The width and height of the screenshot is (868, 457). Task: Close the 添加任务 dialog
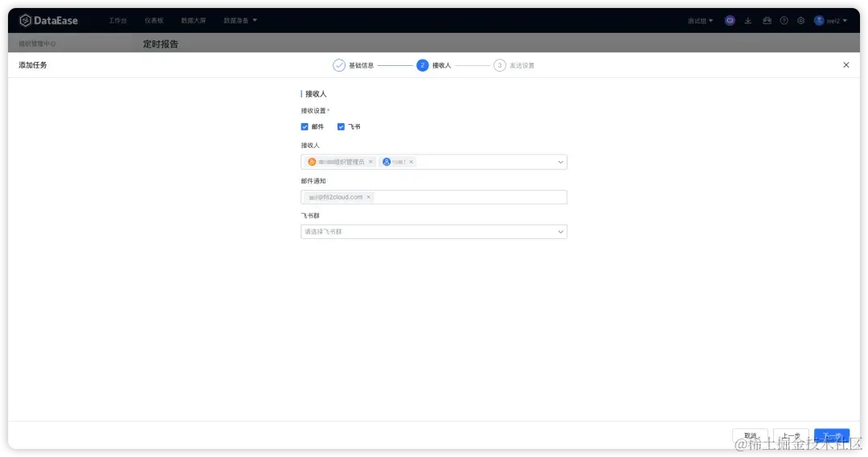click(x=845, y=65)
